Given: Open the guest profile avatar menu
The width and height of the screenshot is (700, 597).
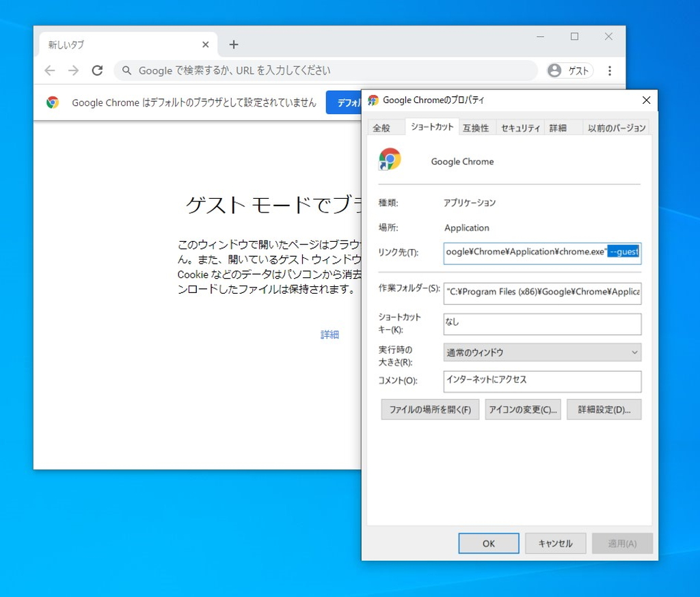Looking at the screenshot, I should point(569,70).
